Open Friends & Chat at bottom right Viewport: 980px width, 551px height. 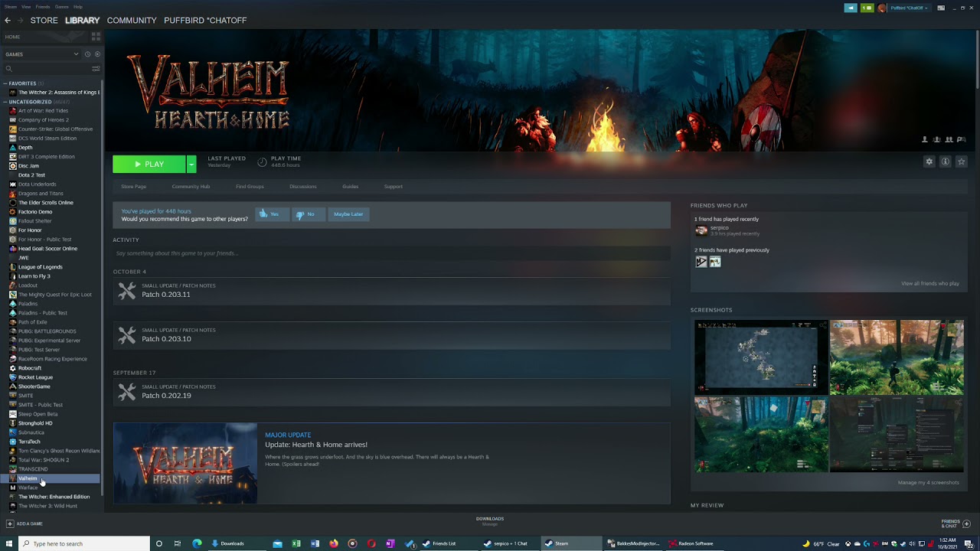pos(954,523)
